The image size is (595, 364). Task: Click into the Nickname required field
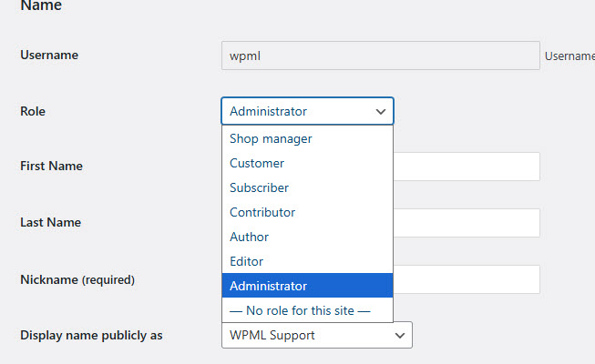[467, 279]
